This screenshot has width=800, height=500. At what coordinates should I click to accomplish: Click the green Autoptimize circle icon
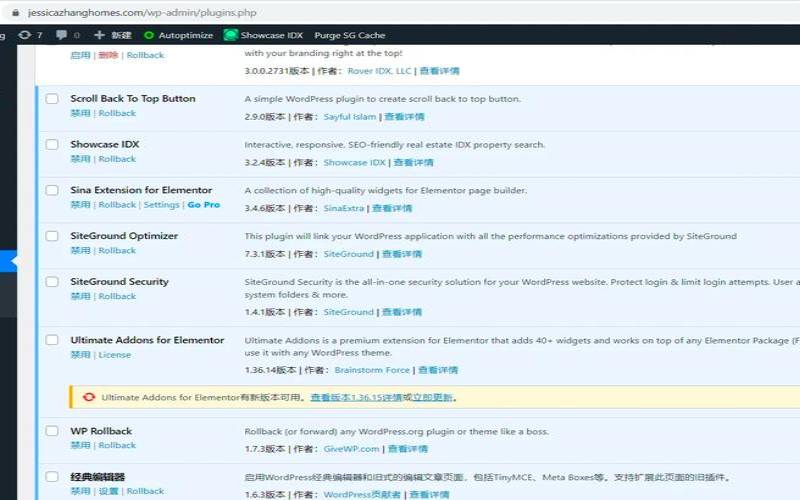point(149,35)
